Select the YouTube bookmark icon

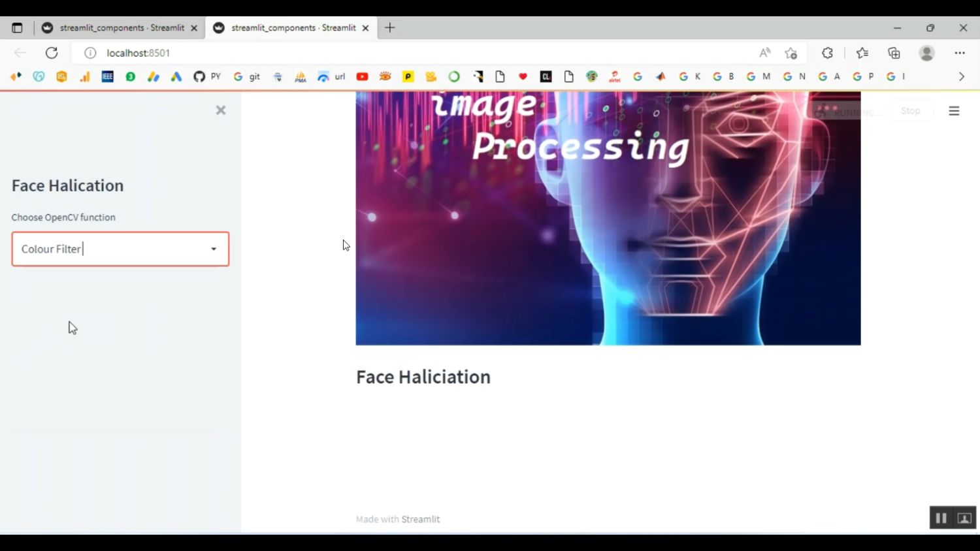coord(362,76)
